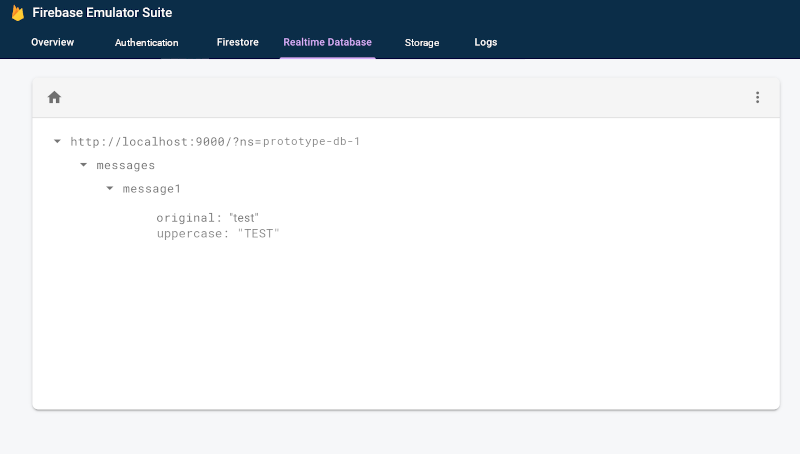Click the database URL prototype-db-1 link
Viewport: 800px width, 454px height.
tap(215, 142)
